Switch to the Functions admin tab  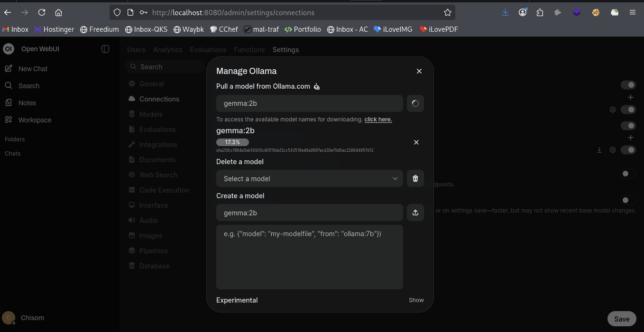249,50
